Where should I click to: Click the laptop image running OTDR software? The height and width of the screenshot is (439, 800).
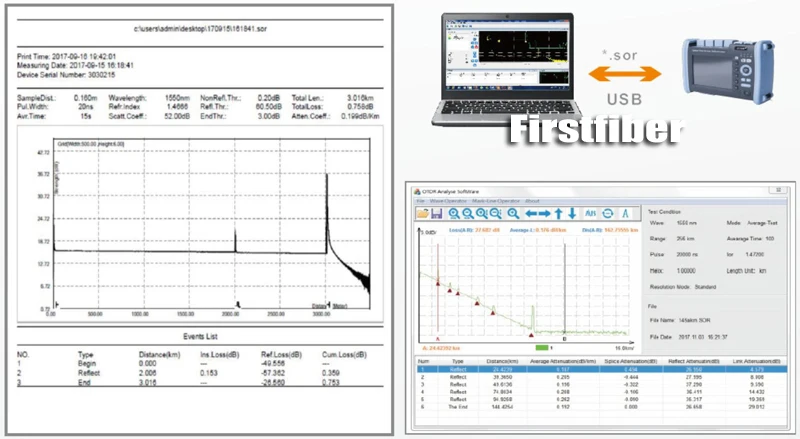click(508, 69)
